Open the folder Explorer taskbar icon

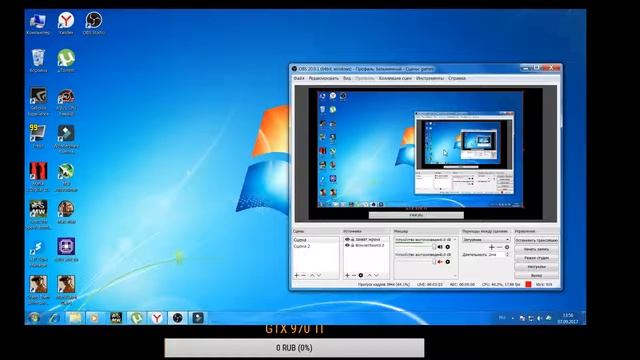75,318
